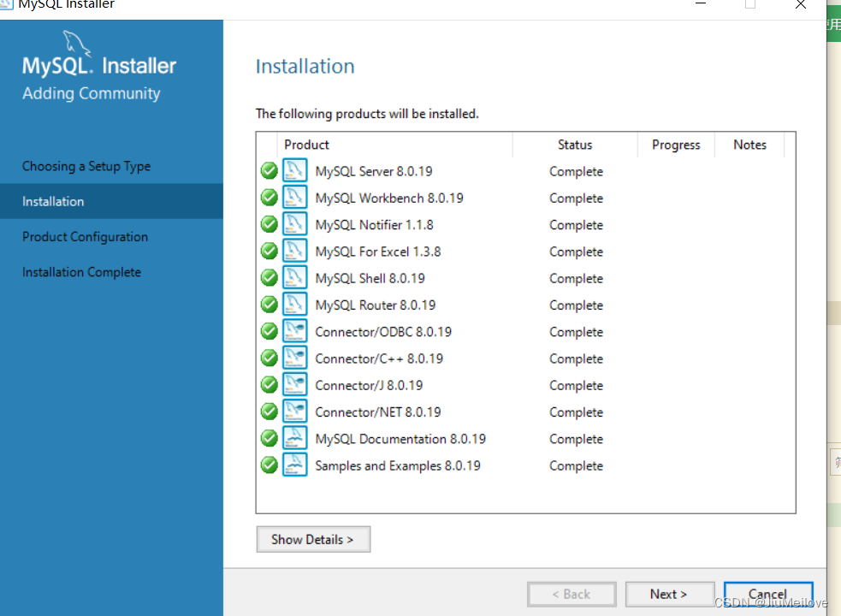Click the Connector/NET 8.0.19 product icon
This screenshot has width=841, height=616.
pyautogui.click(x=294, y=412)
